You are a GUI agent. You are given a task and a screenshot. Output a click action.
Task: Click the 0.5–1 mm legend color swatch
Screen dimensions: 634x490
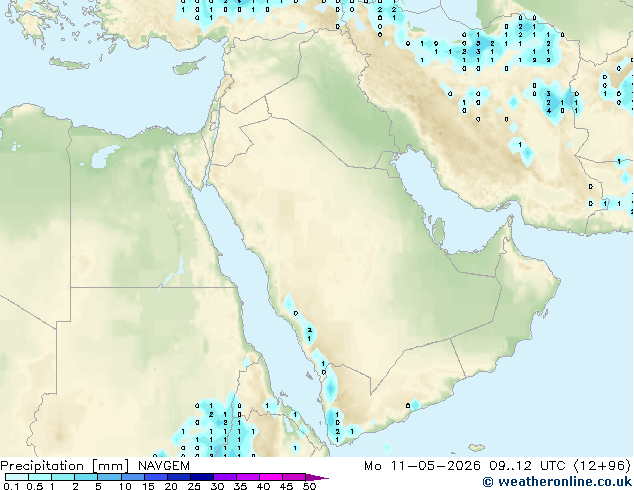[x=40, y=477]
